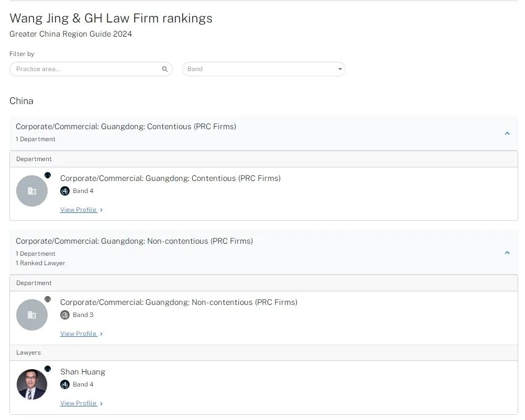Image resolution: width=525 pixels, height=420 pixels.
Task: Click into the Practice area search field
Action: click(91, 69)
